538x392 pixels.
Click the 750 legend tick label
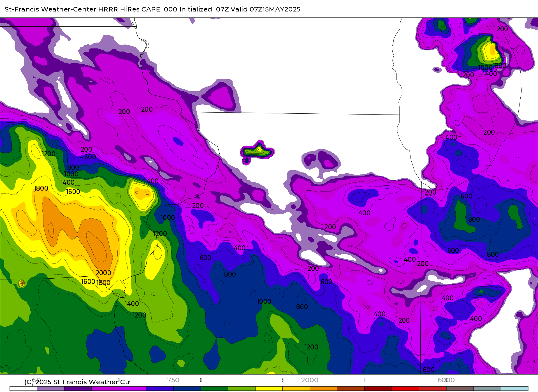coord(173,380)
